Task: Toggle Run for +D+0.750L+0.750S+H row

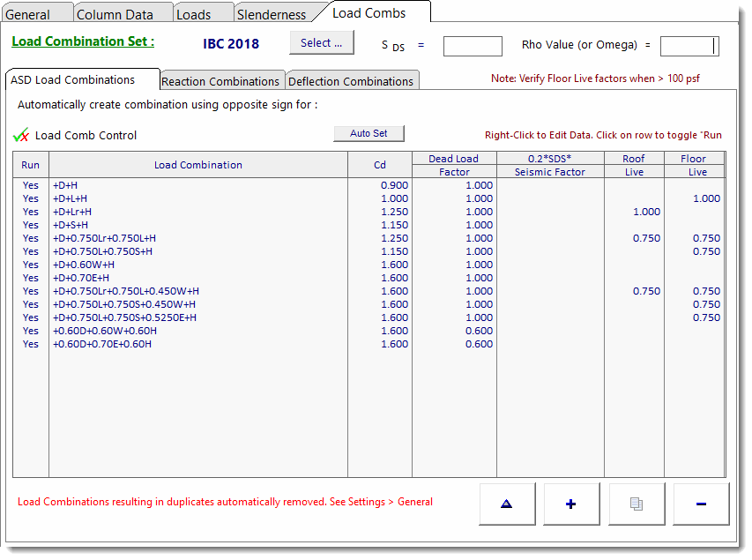Action: point(31,251)
